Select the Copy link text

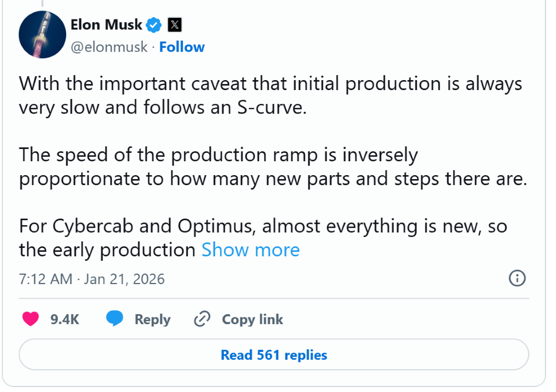point(252,320)
